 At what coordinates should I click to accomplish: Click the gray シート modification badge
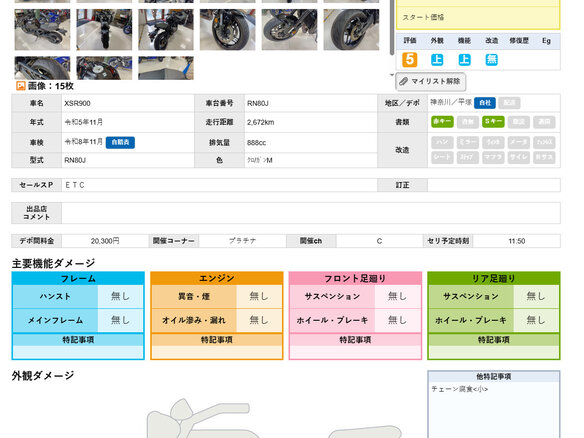click(442, 157)
